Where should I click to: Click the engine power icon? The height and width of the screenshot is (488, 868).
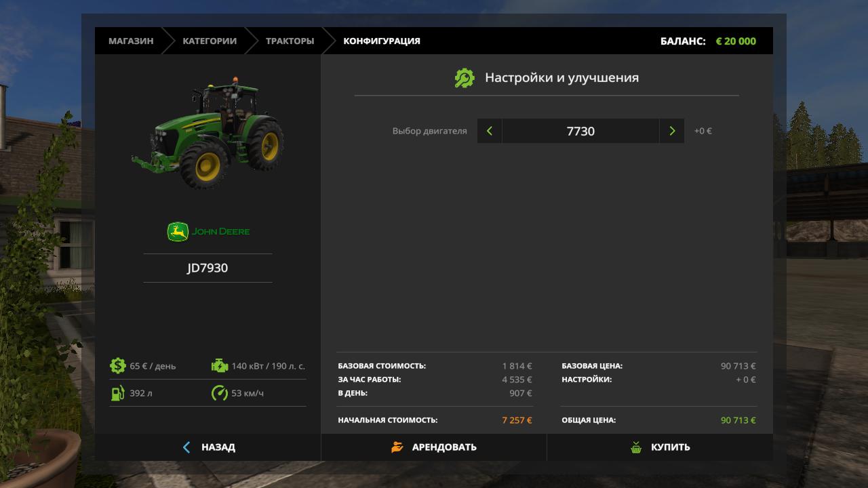(x=220, y=366)
